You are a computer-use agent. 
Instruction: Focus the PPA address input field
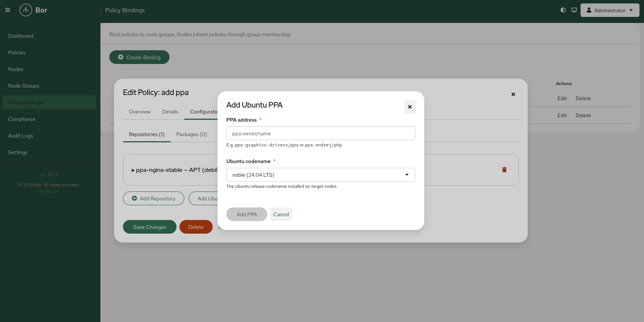coord(321,133)
